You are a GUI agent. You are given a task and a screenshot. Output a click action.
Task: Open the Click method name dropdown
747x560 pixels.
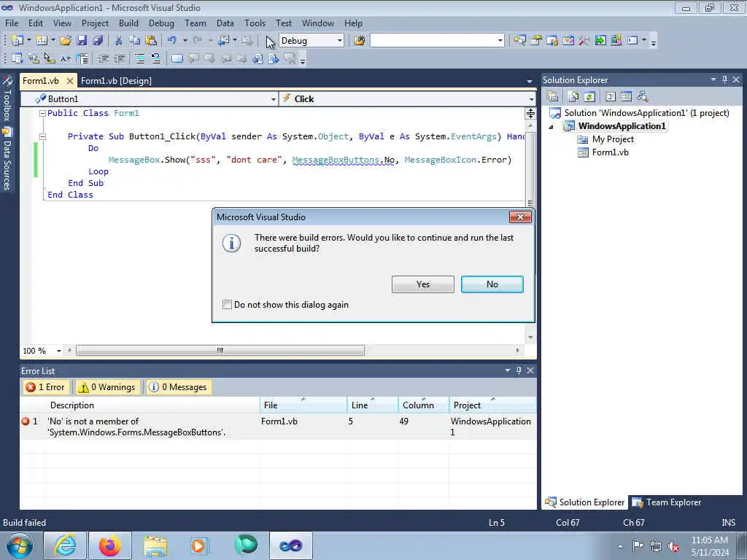tap(531, 99)
